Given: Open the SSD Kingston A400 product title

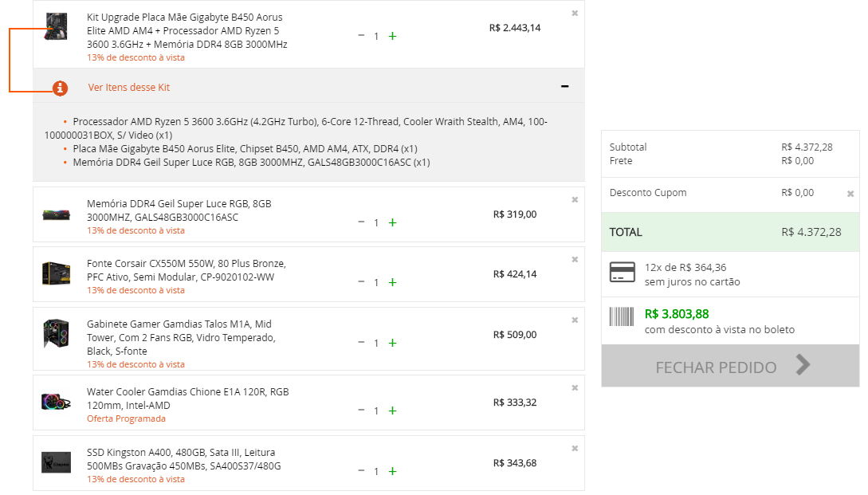Looking at the screenshot, I should (184, 459).
